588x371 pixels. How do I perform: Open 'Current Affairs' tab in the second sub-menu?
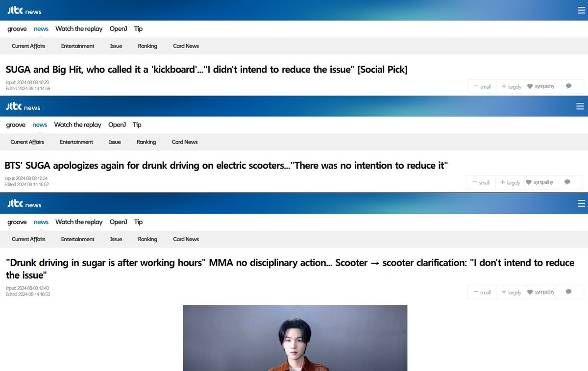tap(27, 142)
